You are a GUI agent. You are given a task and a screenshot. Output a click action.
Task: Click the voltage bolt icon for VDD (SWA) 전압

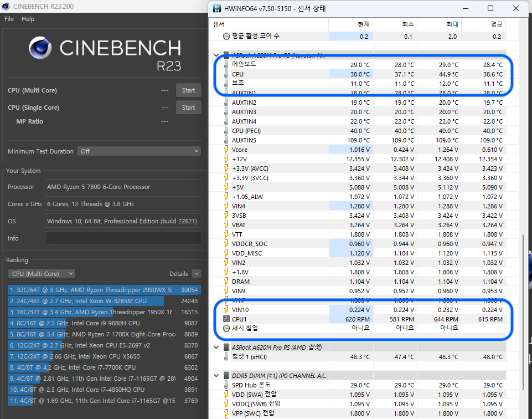coord(226,394)
